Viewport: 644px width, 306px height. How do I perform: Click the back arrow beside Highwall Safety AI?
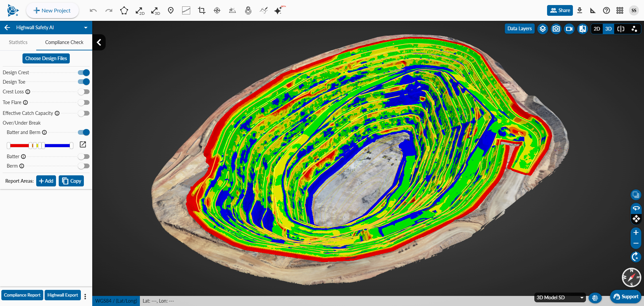7,28
